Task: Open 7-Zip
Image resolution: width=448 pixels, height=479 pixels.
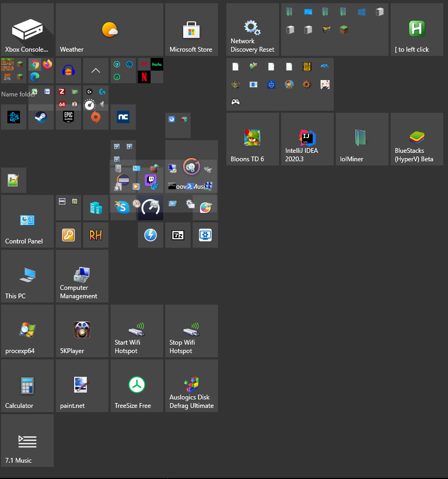Action: click(177, 235)
